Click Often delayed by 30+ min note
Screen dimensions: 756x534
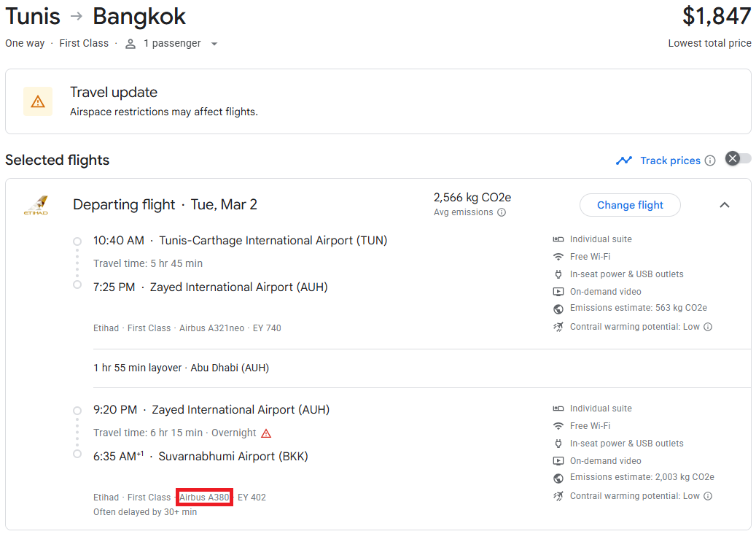[x=145, y=512]
